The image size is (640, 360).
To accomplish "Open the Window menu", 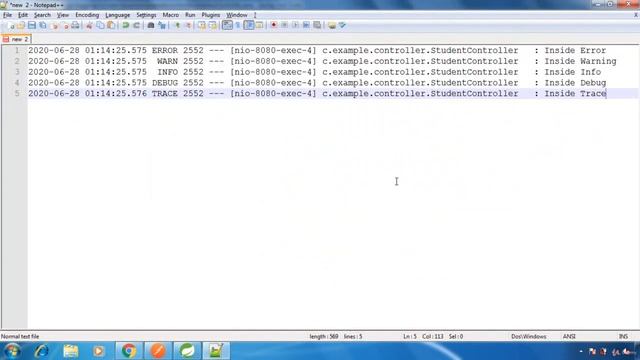I will click(x=237, y=15).
